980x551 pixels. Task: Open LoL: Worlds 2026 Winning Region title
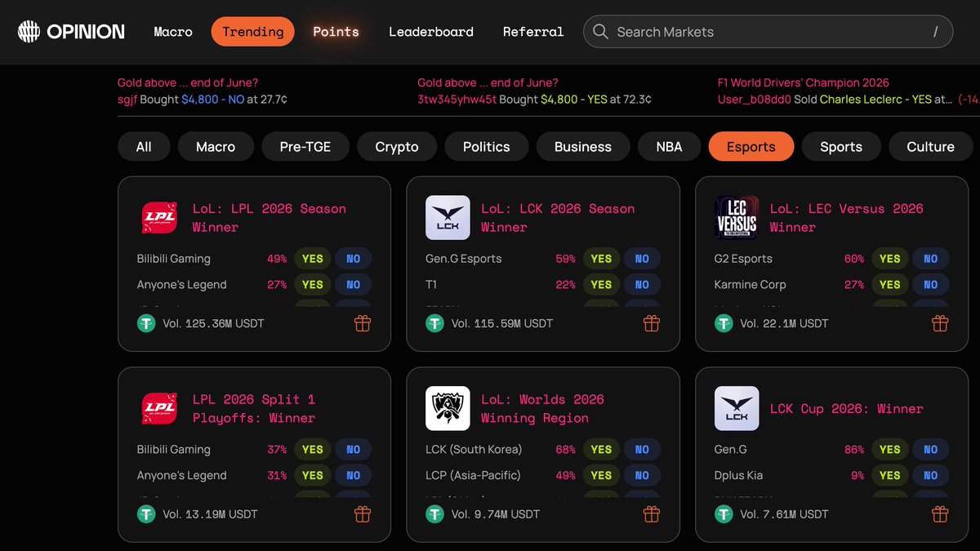(542, 408)
